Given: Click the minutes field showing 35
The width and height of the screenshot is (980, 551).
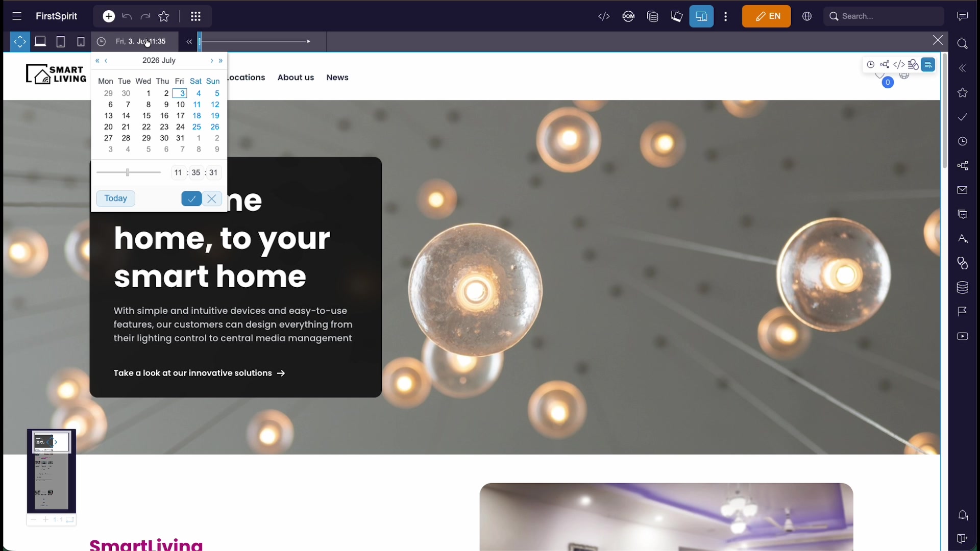Looking at the screenshot, I should coord(196,172).
